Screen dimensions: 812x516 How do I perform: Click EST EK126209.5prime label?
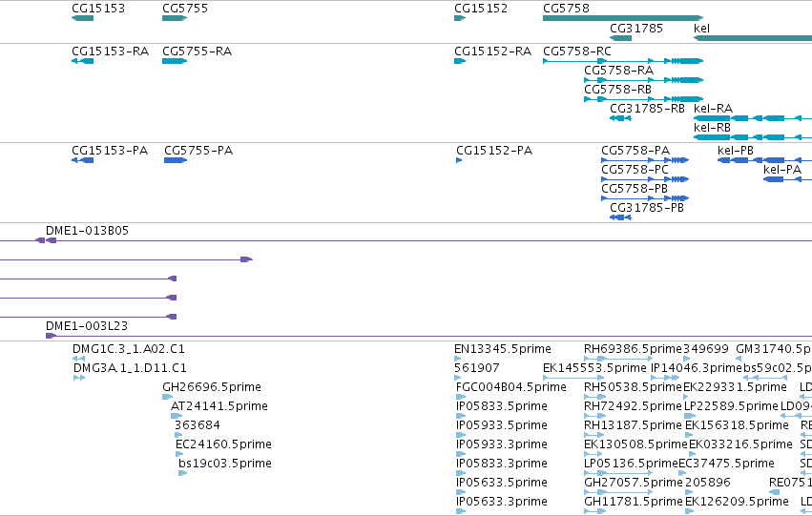pyautogui.click(x=737, y=502)
